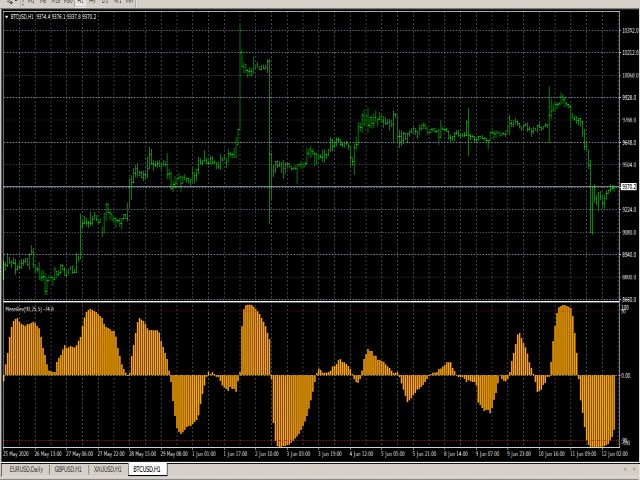Switch to the EURUSD,Daily chart tab

(27, 469)
